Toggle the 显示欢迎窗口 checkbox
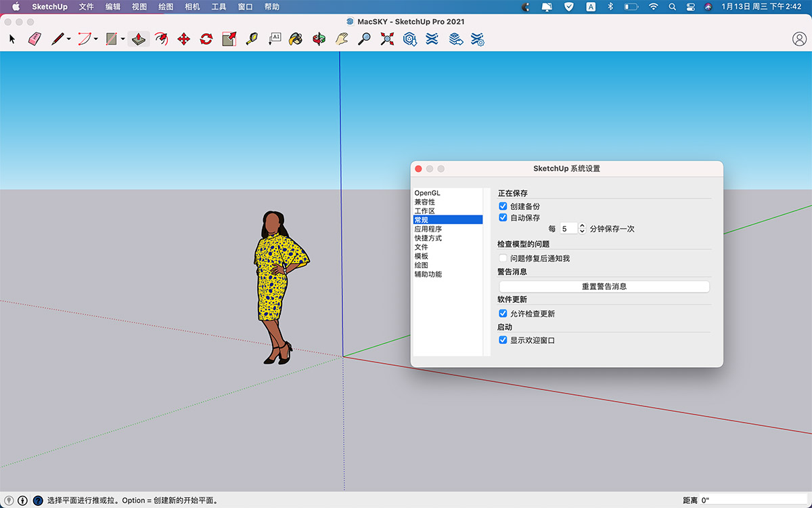 503,340
